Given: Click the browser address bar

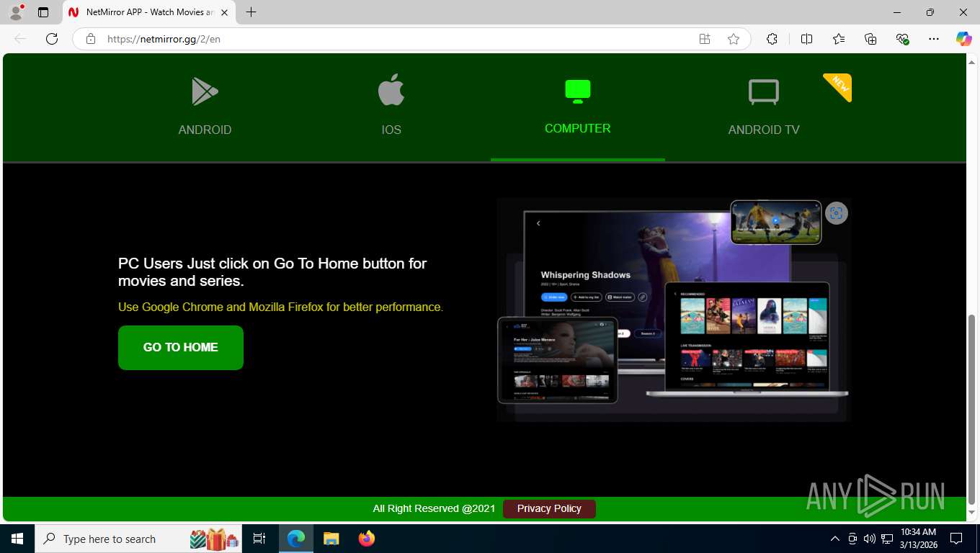Looking at the screenshot, I should (396, 39).
